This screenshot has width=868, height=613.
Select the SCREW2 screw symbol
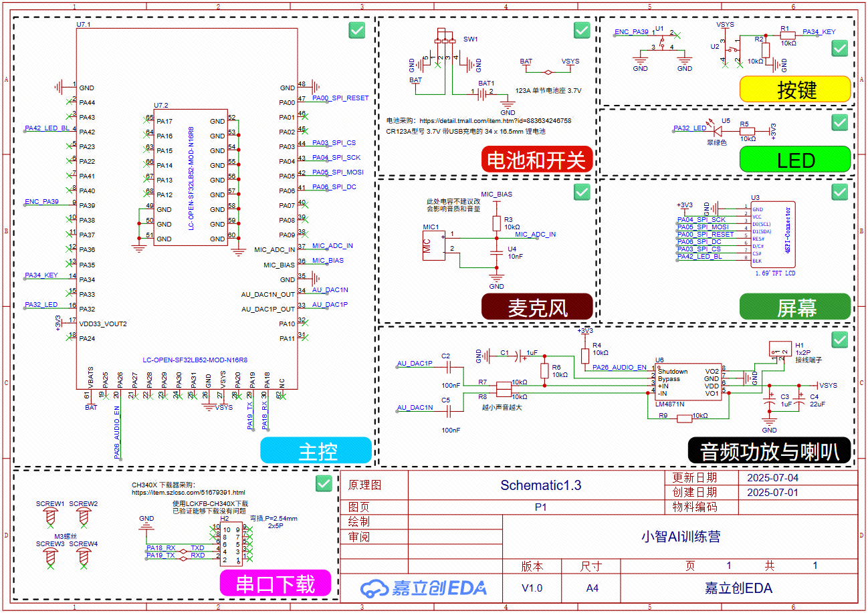[x=84, y=517]
